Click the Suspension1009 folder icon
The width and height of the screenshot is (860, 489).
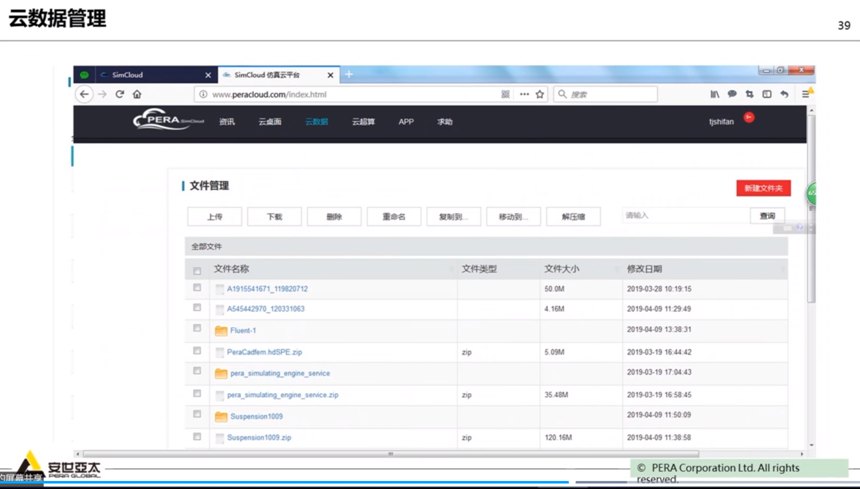(221, 416)
